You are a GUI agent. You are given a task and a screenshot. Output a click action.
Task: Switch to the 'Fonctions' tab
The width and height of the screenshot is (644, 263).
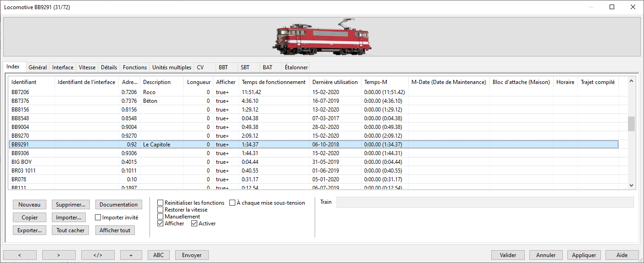point(135,67)
